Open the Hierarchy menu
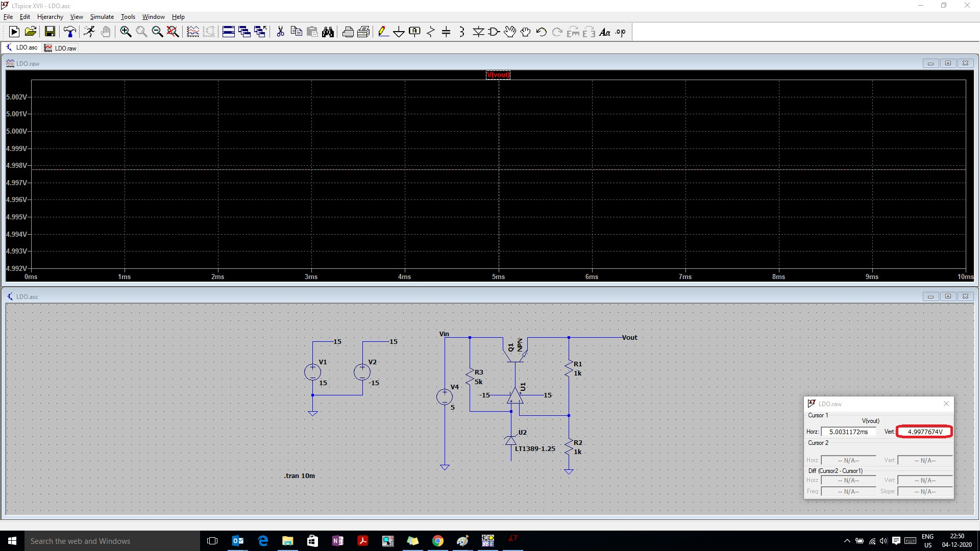Screen dimensions: 980x551 point(50,17)
